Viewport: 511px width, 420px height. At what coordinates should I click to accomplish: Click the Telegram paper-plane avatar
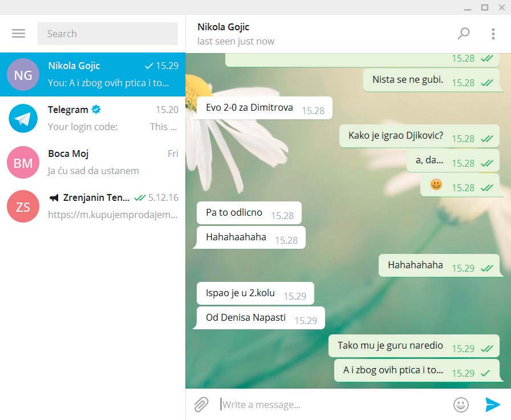[x=23, y=118]
